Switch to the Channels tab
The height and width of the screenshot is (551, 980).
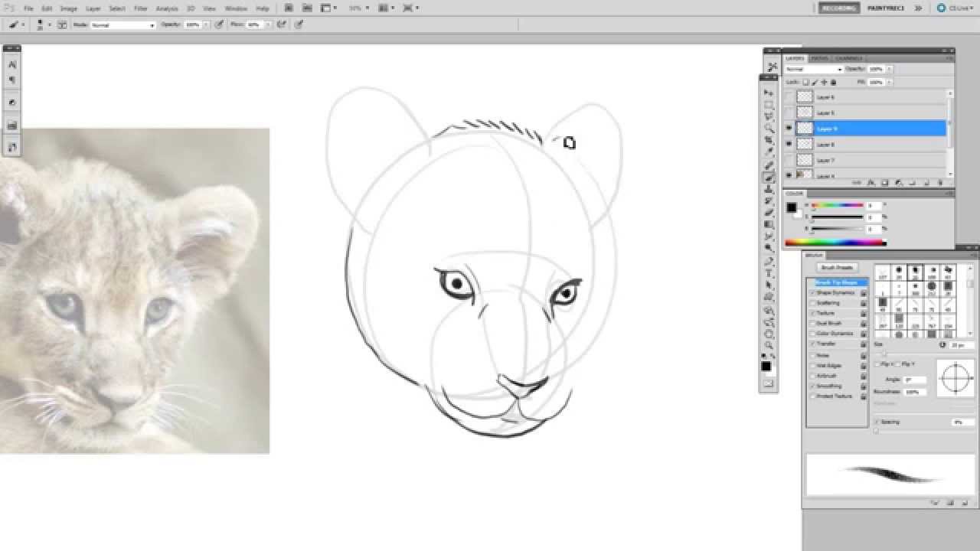(848, 58)
